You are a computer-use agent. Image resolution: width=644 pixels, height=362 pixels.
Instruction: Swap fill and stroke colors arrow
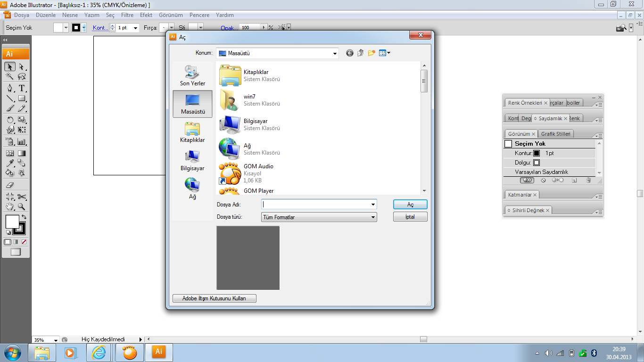pos(24,217)
